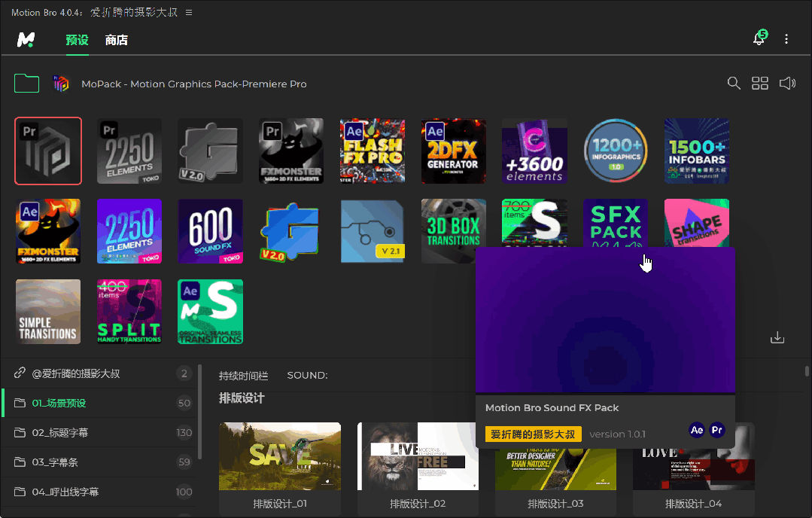Select the 03_字幕条 folder
Screen dimensions: 812x518
coord(99,462)
